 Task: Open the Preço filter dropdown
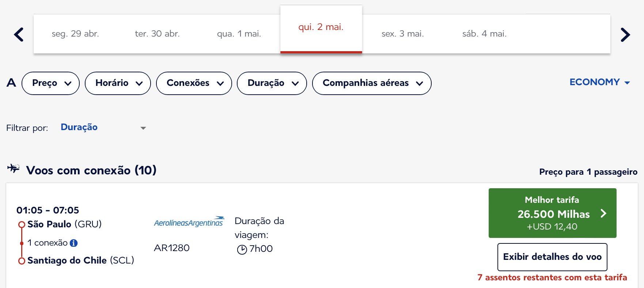50,83
